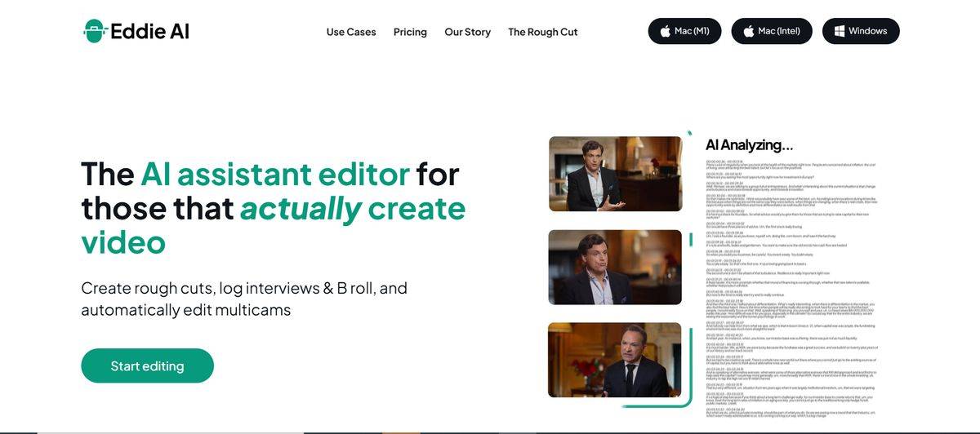Click the Apple icon in Mac (Intel) button
980x434 pixels.
tap(748, 31)
